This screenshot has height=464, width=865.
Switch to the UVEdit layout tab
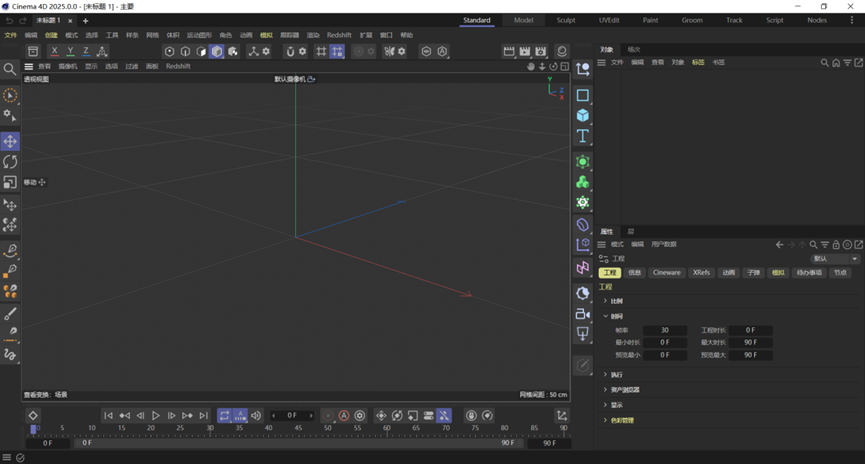(x=608, y=20)
